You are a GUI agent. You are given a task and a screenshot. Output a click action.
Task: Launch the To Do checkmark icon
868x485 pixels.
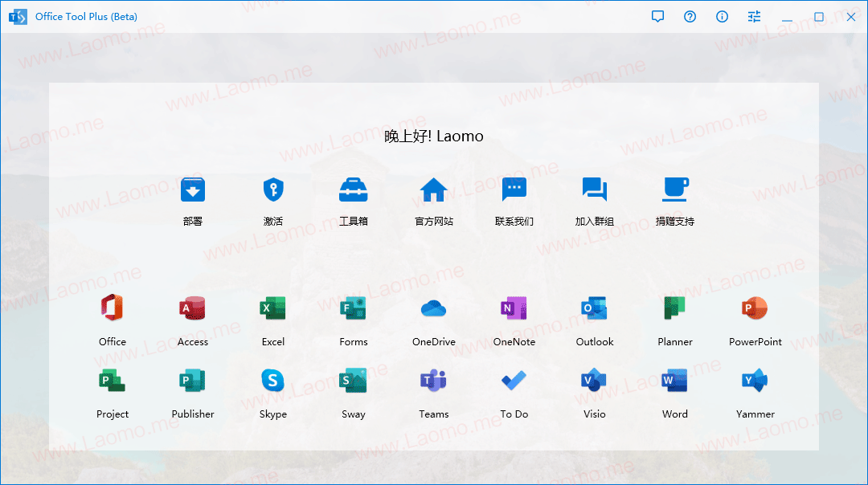pyautogui.click(x=514, y=381)
